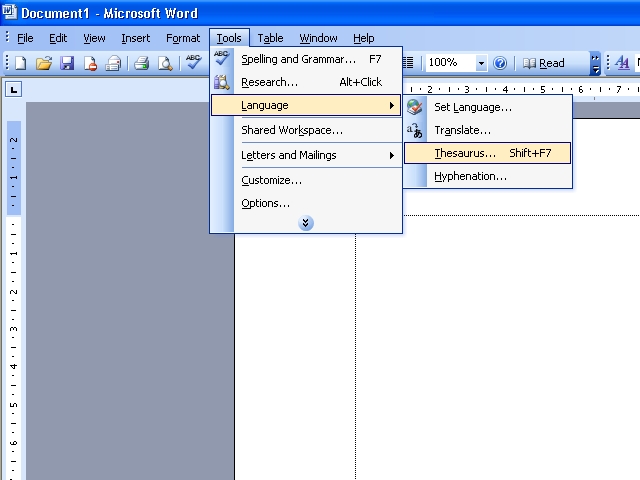The width and height of the screenshot is (640, 480).
Task: Click the Word document icon in the title bar
Action: click(x=9, y=12)
